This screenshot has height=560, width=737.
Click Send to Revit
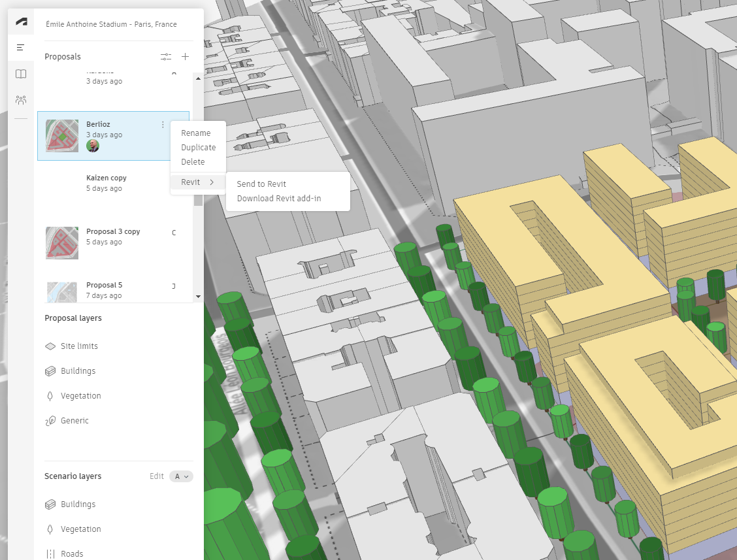coord(261,184)
